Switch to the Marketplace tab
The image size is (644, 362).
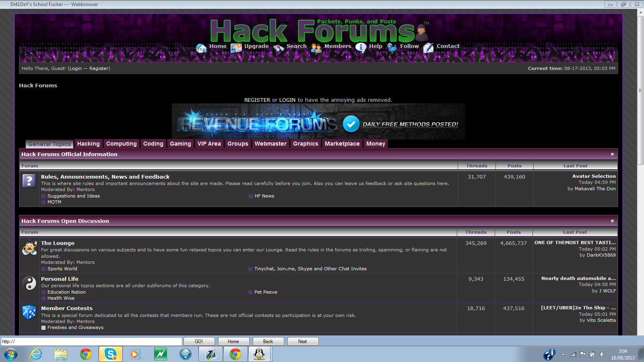pos(343,144)
